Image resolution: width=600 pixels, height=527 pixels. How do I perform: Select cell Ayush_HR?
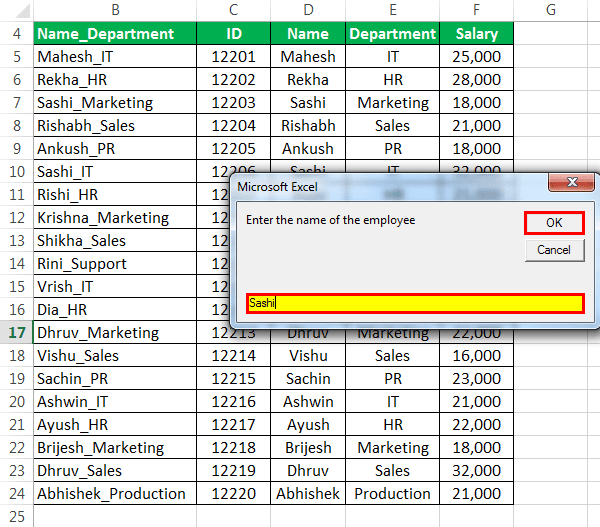115,424
